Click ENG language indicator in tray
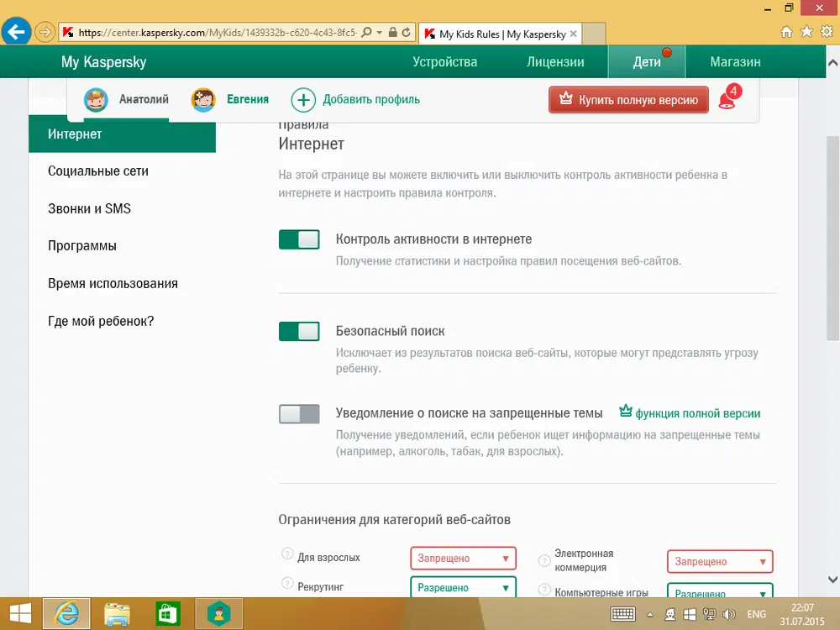The width and height of the screenshot is (840, 630). point(757,614)
